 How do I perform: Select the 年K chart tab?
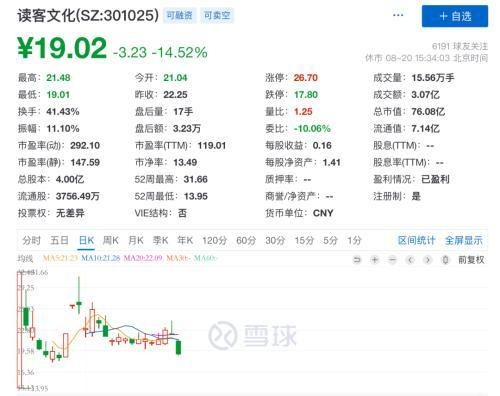coord(185,240)
